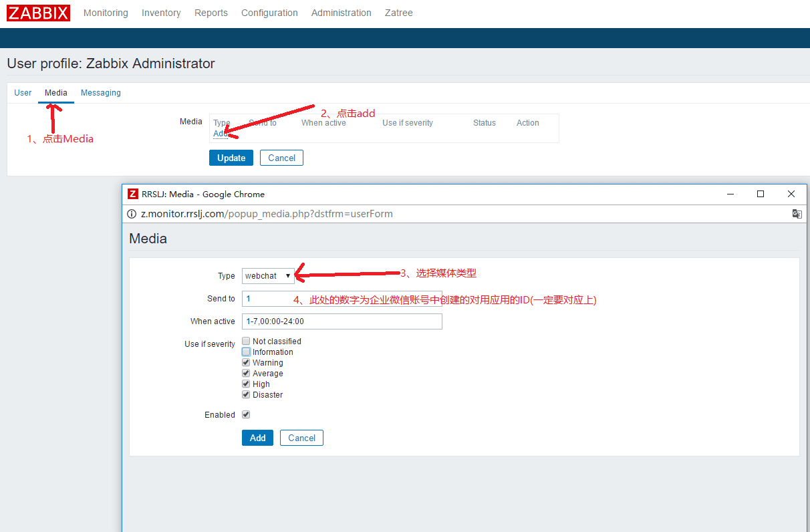Open the Administration menu
810x532 pixels.
pyautogui.click(x=342, y=13)
